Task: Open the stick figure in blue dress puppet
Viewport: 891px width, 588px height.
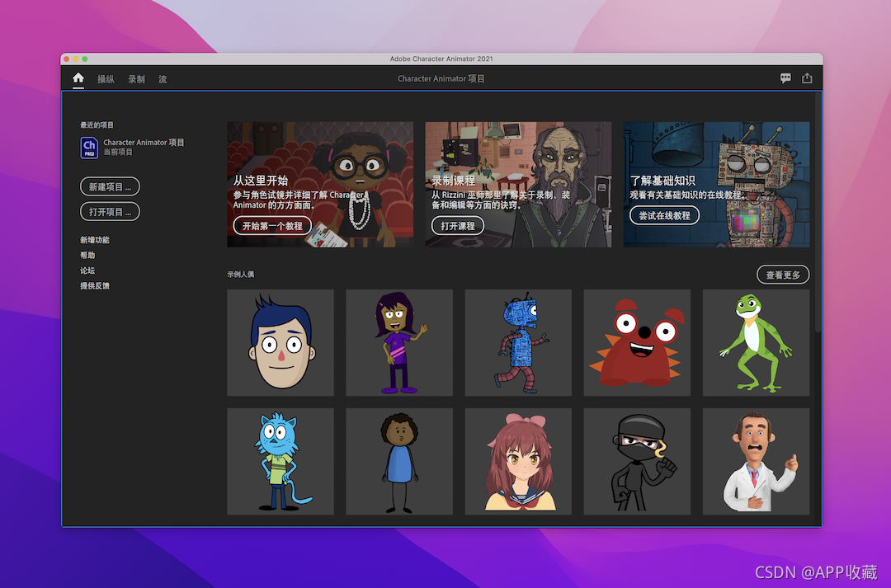Action: coord(399,461)
